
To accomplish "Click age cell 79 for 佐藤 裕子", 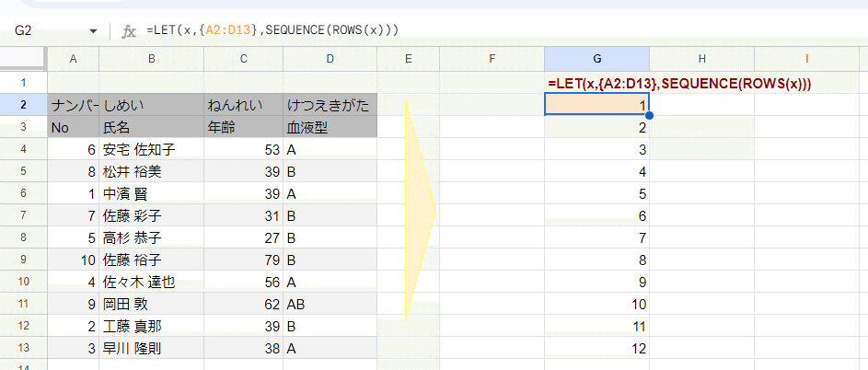I will click(x=243, y=260).
